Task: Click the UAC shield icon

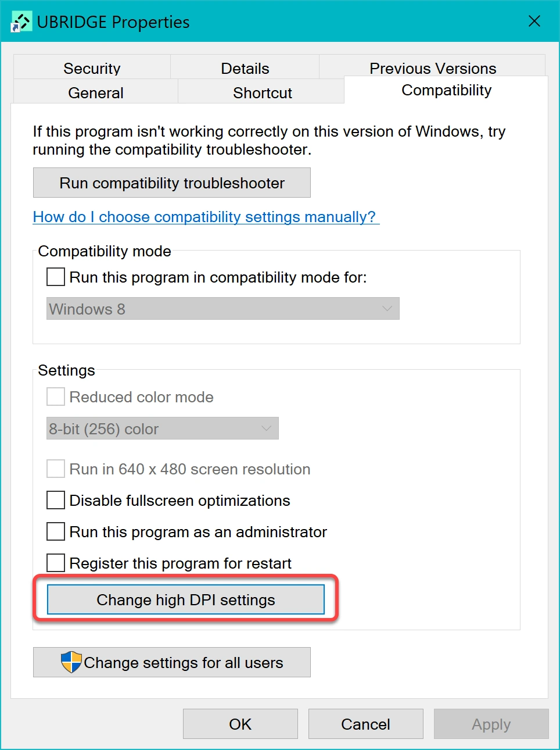Action: point(71,662)
